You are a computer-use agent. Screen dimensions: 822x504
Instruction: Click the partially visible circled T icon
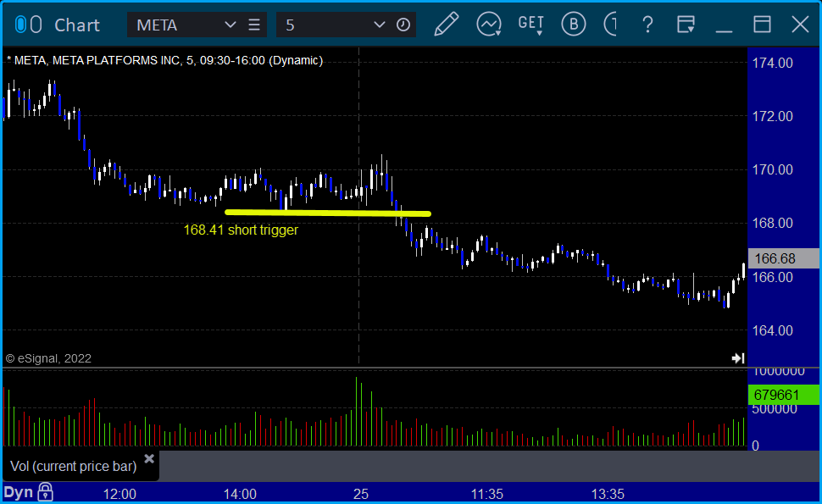point(610,24)
